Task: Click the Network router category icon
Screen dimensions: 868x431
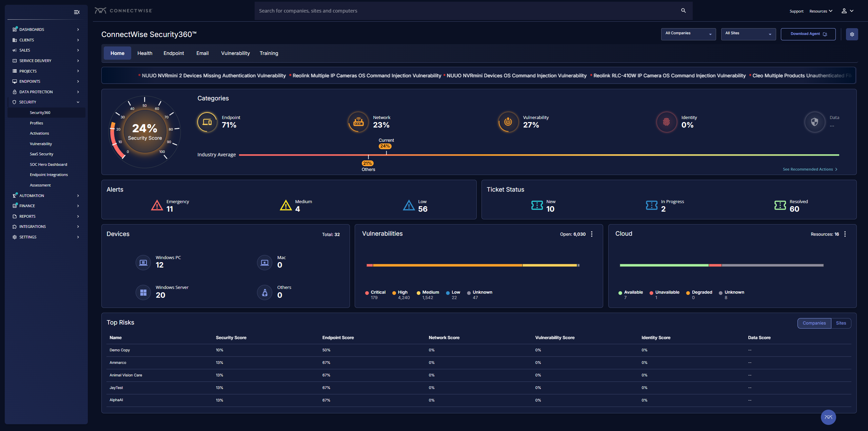Action: point(358,122)
